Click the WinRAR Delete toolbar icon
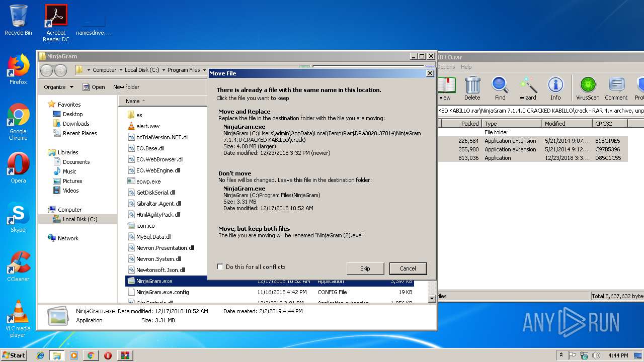This screenshot has width=644, height=362. pos(472,88)
